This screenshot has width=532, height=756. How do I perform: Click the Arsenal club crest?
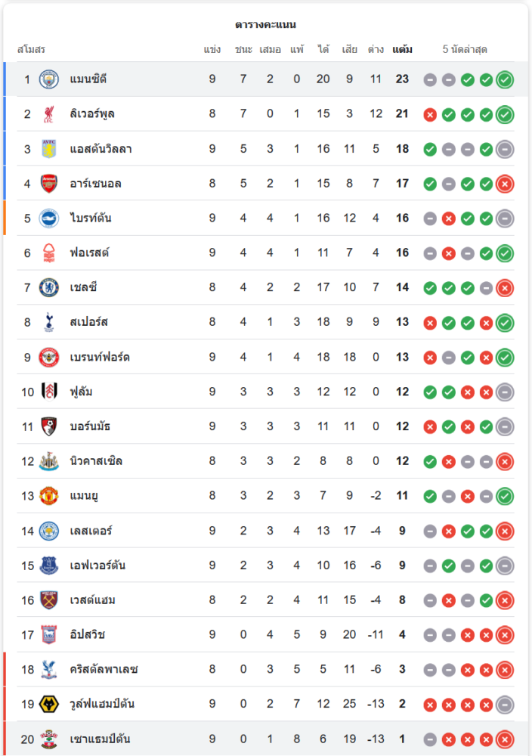49,184
